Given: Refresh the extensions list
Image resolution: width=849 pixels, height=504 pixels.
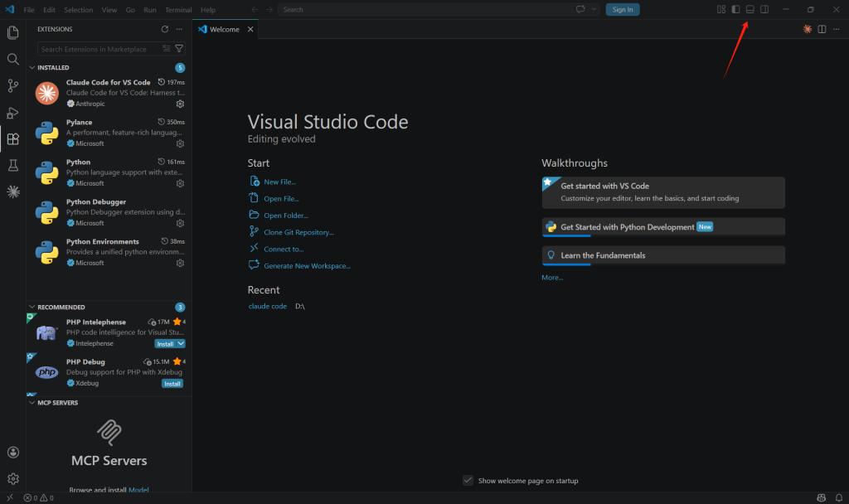Looking at the screenshot, I should click(164, 29).
